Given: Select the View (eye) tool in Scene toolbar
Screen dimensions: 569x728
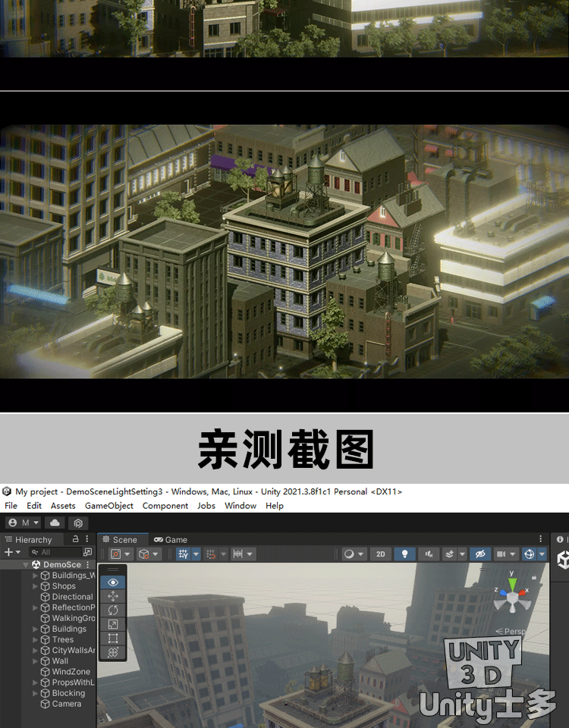Looking at the screenshot, I should [113, 582].
